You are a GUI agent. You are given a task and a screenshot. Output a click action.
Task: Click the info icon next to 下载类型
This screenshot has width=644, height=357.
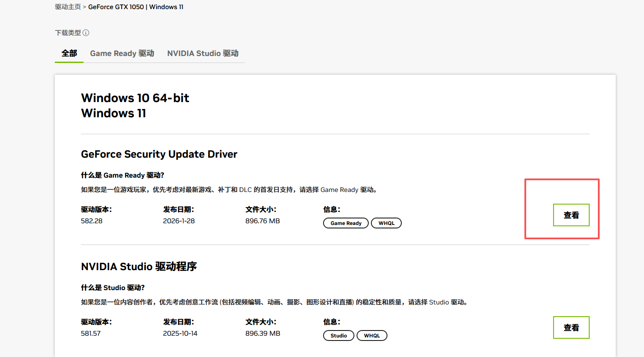click(x=86, y=33)
